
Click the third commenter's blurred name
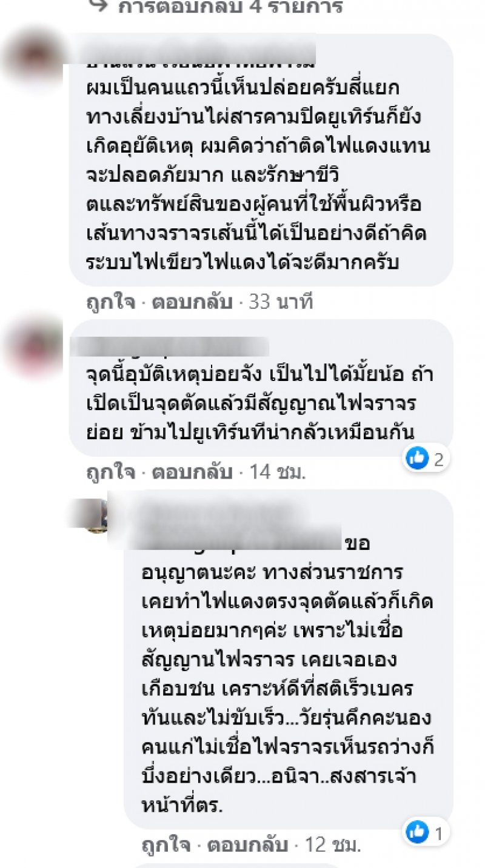(x=224, y=521)
